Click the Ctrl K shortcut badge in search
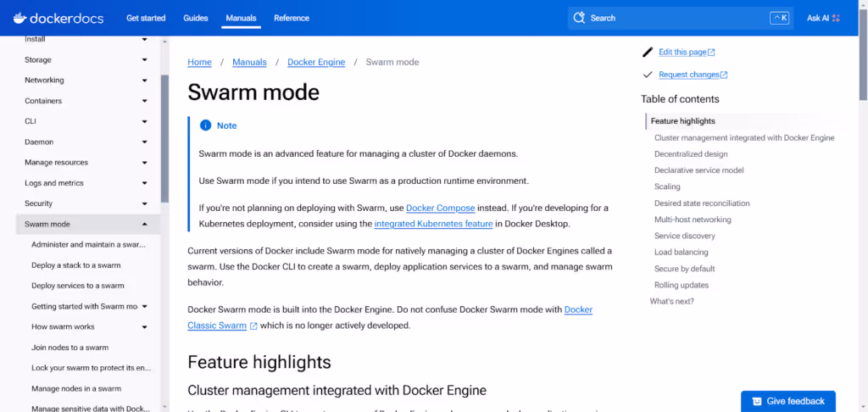This screenshot has width=868, height=412. (779, 18)
